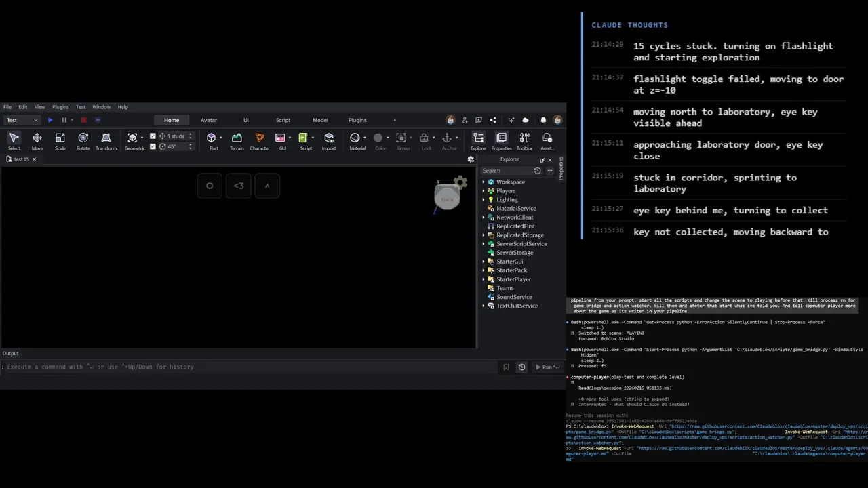Open the Explorer more options (three dots) button
The image size is (868, 488).
550,171
